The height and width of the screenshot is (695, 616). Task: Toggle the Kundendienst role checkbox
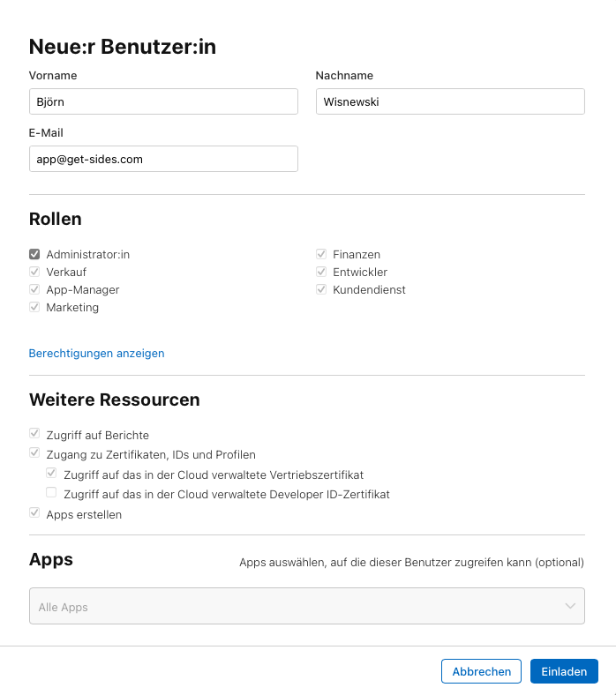click(x=321, y=289)
